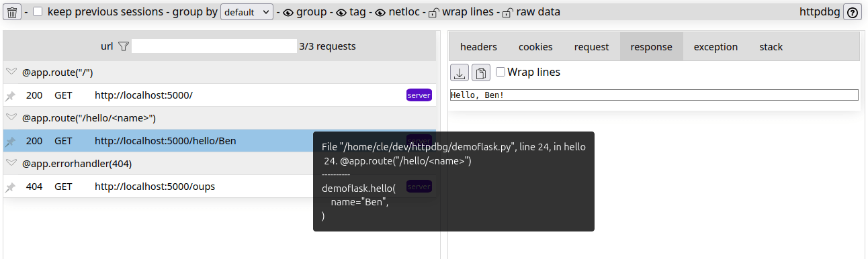
Task: Switch to the cookies tab
Action: pyautogui.click(x=535, y=47)
